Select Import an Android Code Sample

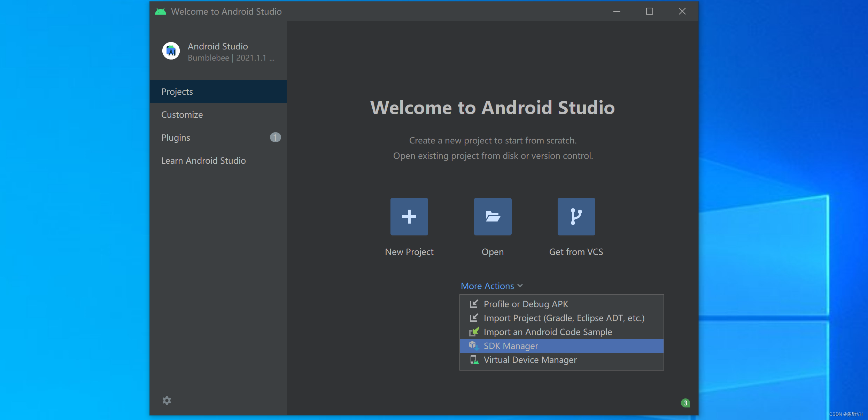[x=548, y=332]
